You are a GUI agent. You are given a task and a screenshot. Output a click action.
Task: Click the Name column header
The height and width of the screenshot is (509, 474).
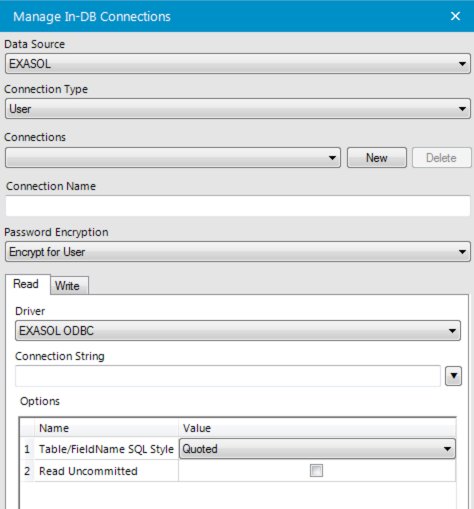(x=106, y=428)
